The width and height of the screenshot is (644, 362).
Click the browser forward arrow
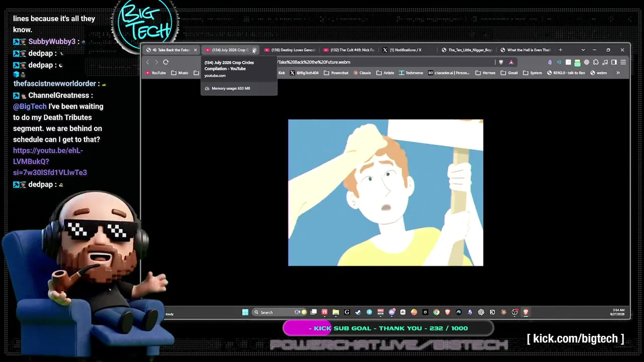click(156, 62)
